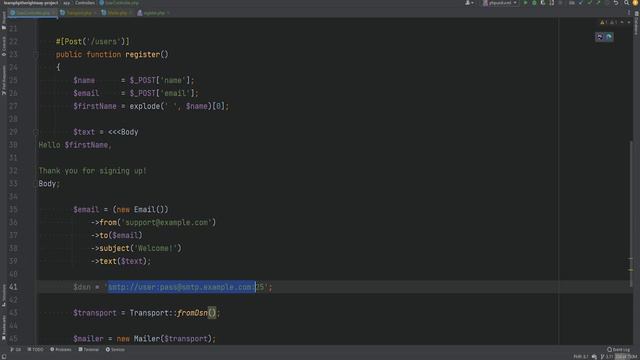
Task: Click on 'fromDsn' method call
Action: pos(192,313)
